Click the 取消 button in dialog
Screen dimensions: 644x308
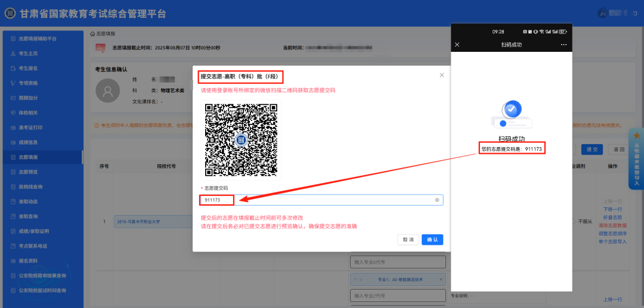pos(408,239)
